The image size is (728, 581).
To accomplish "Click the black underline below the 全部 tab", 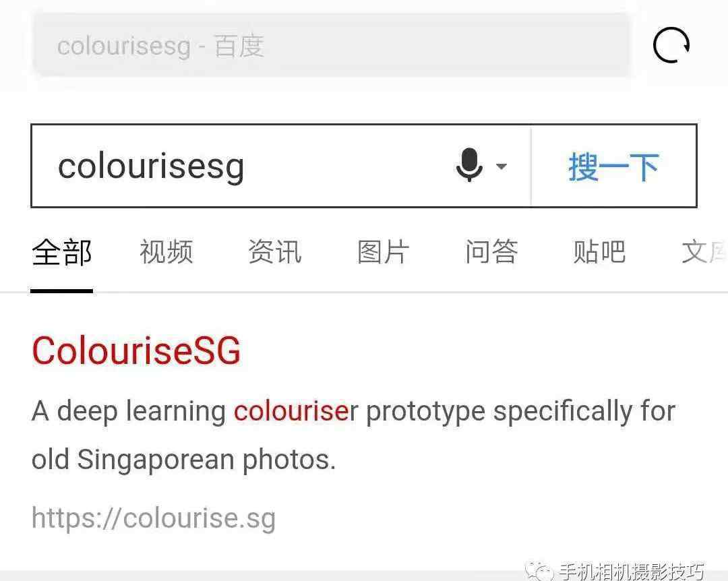I will pos(62,290).
